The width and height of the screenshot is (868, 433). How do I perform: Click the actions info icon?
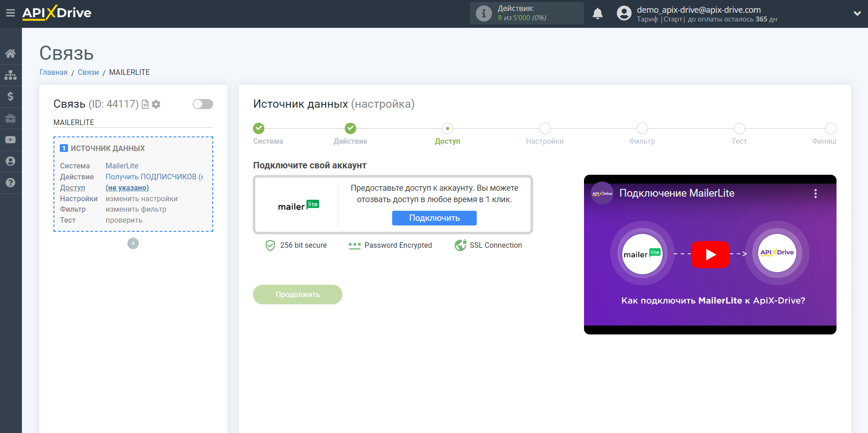(484, 13)
